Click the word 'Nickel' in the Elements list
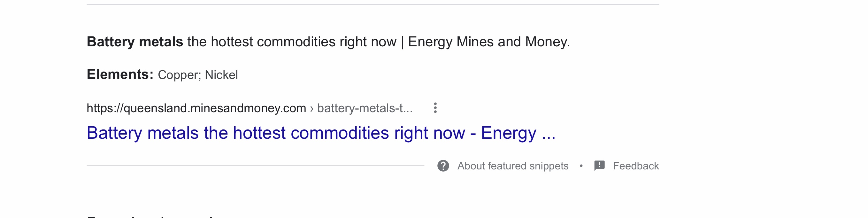The image size is (868, 218). [221, 75]
